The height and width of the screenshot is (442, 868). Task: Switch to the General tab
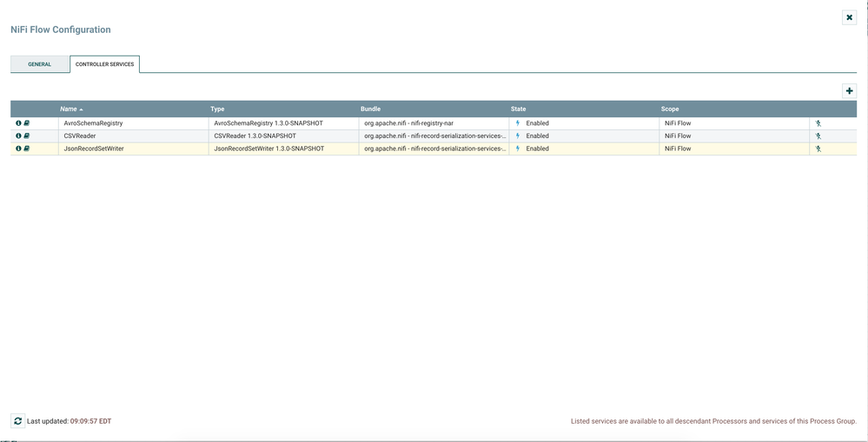point(39,64)
